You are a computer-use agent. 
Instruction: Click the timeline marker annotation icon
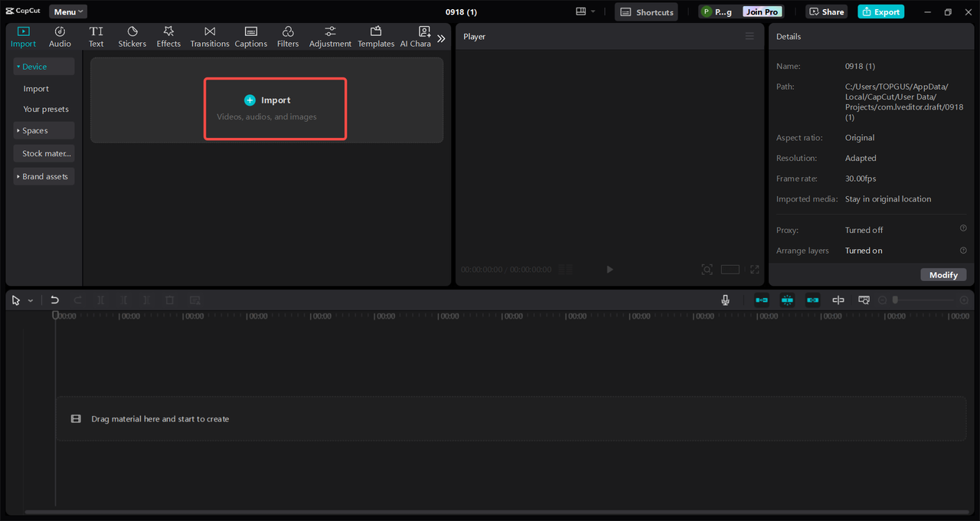pyautogui.click(x=194, y=300)
